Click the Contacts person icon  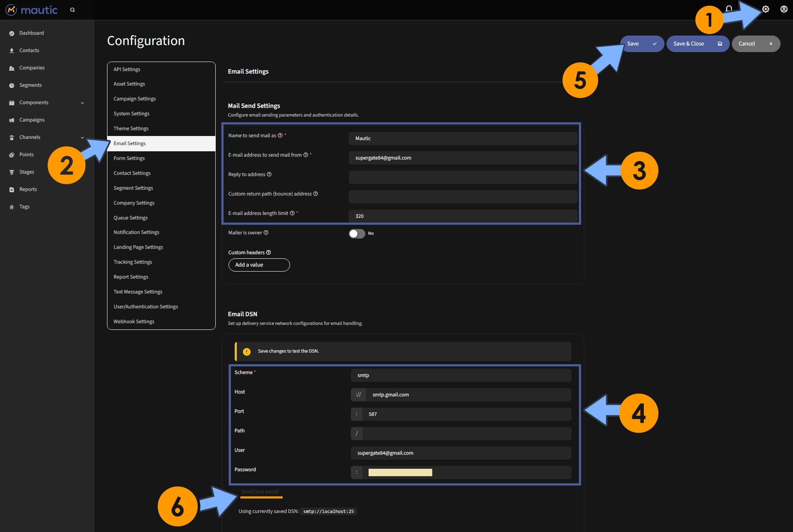pyautogui.click(x=12, y=50)
